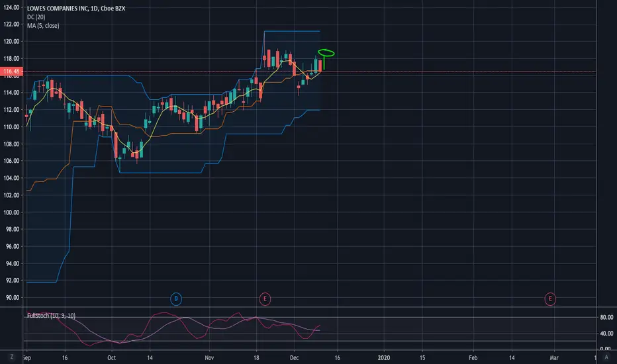Click the 120.00 price axis label

[11, 41]
